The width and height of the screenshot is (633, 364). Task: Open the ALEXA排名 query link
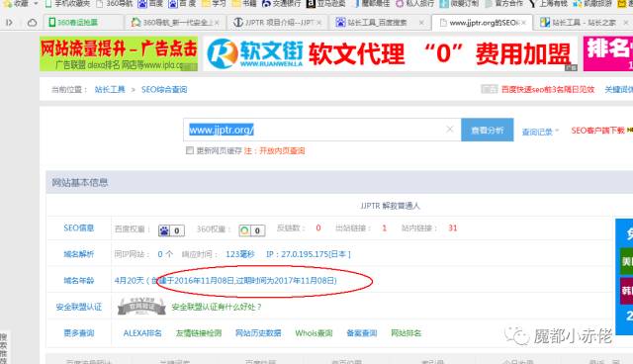coord(142,333)
